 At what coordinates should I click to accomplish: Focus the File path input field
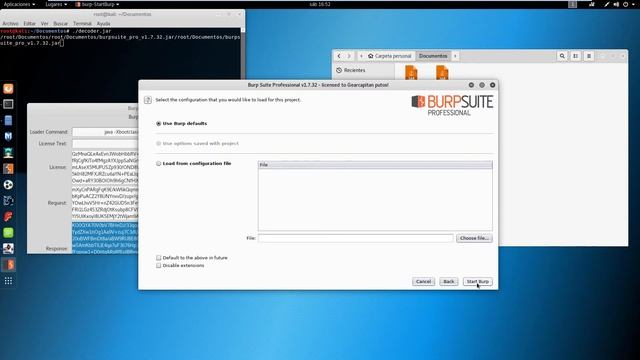(356, 238)
